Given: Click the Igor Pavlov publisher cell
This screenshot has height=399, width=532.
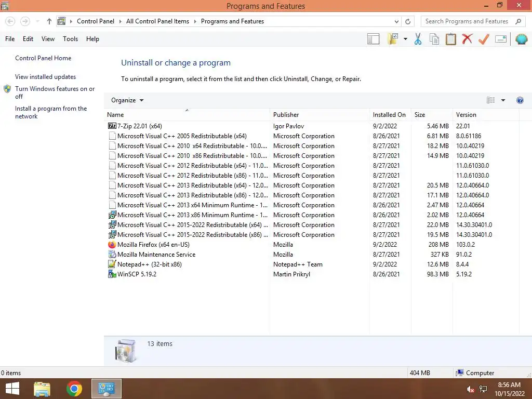Looking at the screenshot, I should pyautogui.click(x=288, y=126).
